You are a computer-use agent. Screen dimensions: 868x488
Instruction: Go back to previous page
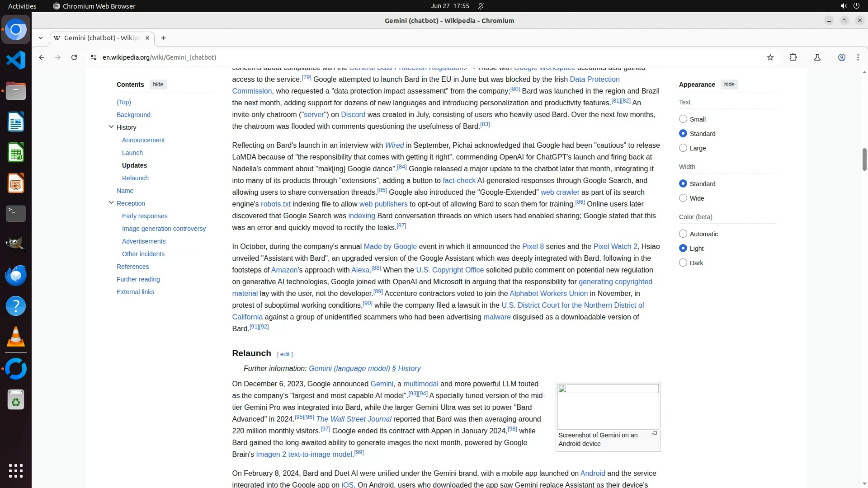point(42,57)
